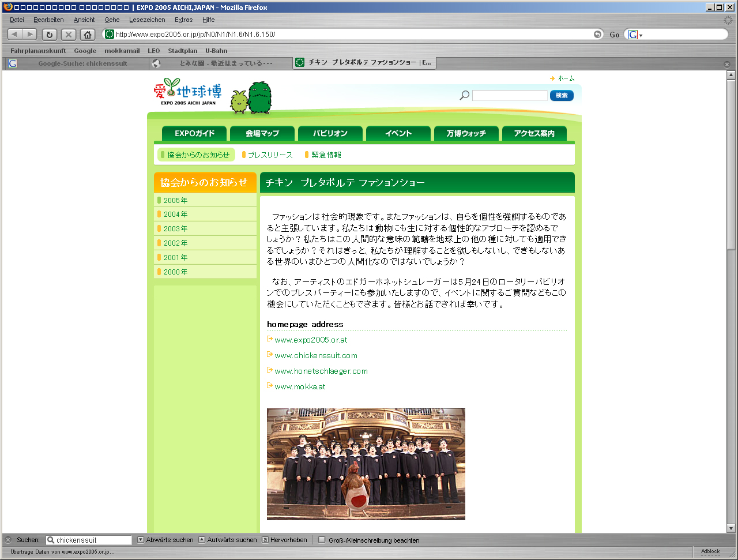This screenshot has height=560, width=738.
Task: Open the パビリオン navigation tab
Action: click(x=330, y=133)
